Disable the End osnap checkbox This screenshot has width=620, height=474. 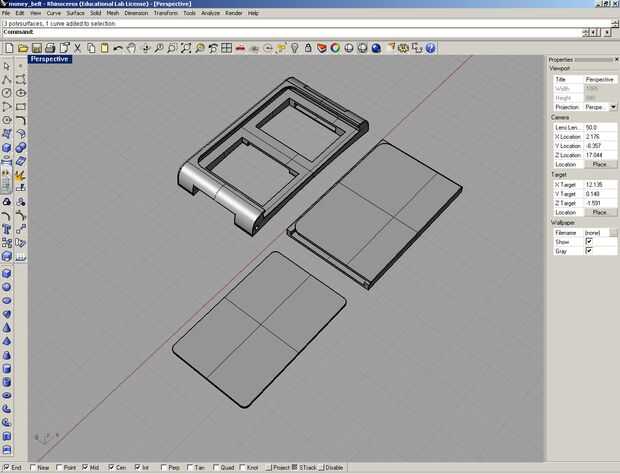tap(6, 467)
